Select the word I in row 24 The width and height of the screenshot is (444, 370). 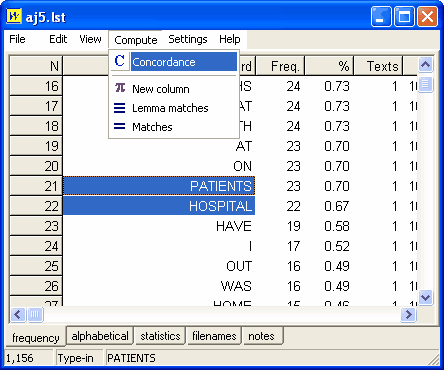[250, 246]
